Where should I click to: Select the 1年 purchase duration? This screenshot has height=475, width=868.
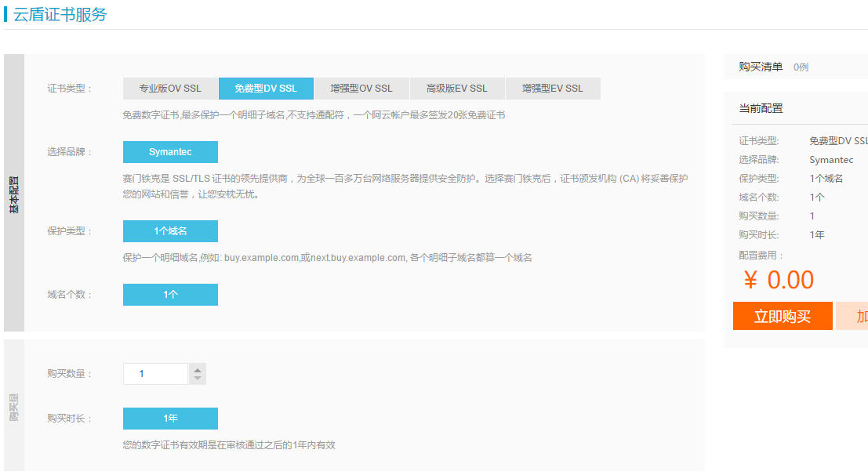pyautogui.click(x=170, y=419)
